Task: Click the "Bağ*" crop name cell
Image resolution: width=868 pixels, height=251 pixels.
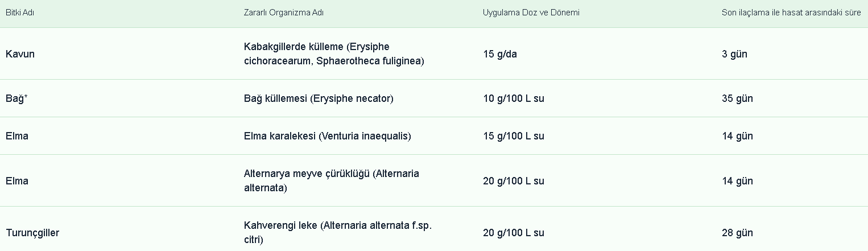Action: 17,98
